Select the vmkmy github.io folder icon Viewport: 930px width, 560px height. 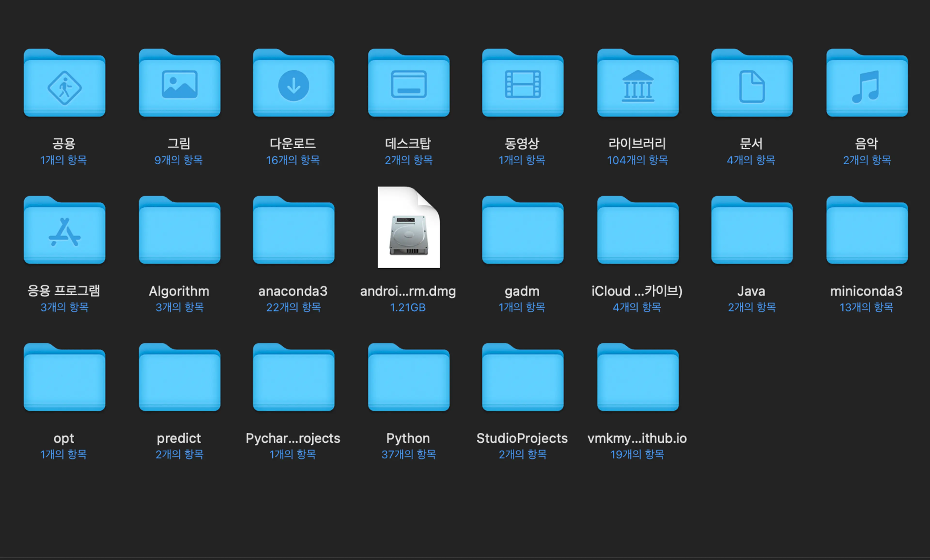[638, 377]
